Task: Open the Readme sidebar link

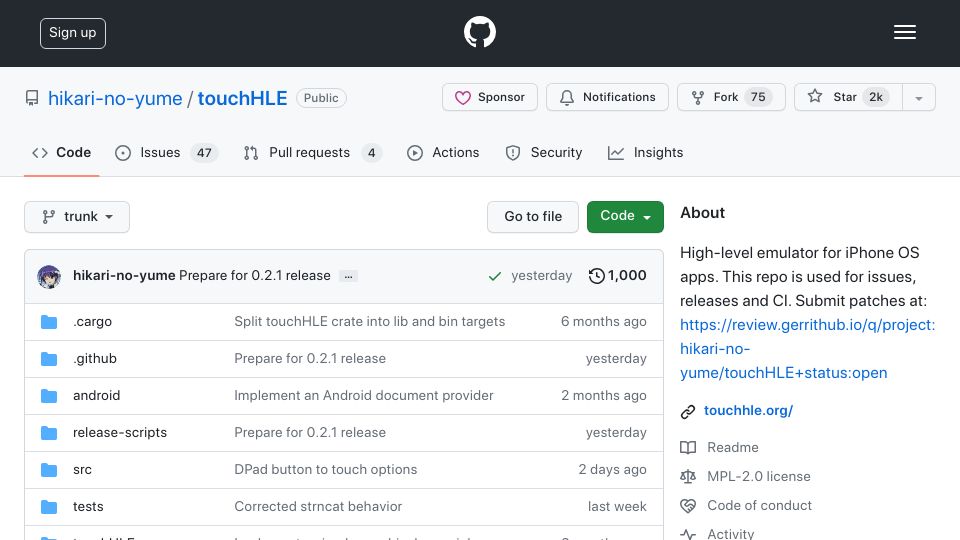Action: coord(732,448)
